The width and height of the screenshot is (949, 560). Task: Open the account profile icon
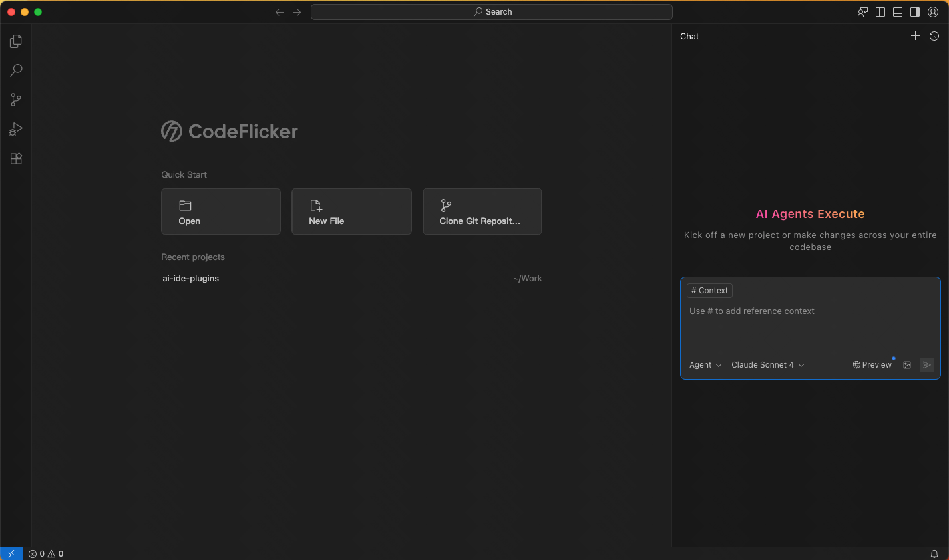[933, 12]
